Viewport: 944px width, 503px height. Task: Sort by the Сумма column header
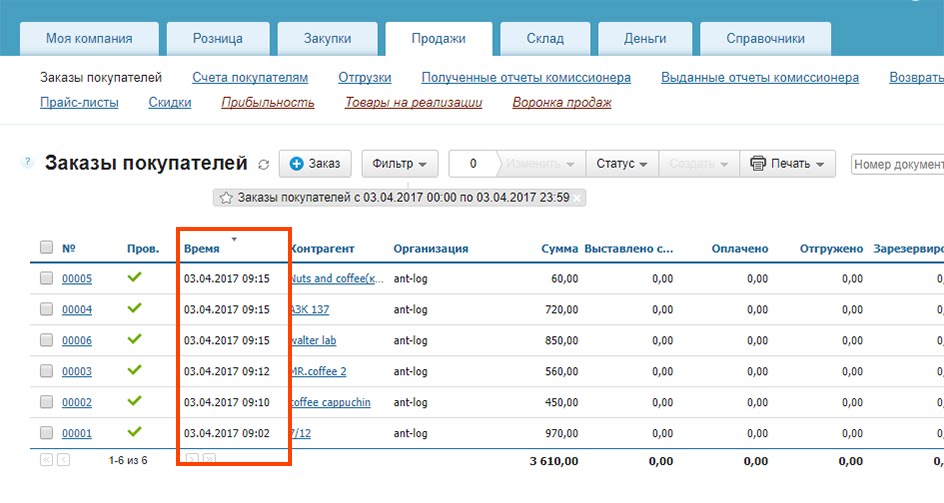(x=559, y=249)
